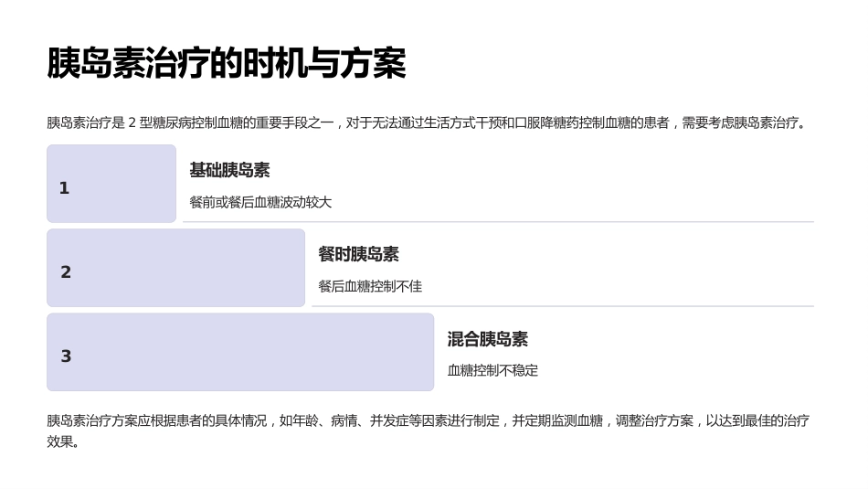868x489 pixels.
Task: Click the text 血糖控制不稳定
Action: [492, 370]
